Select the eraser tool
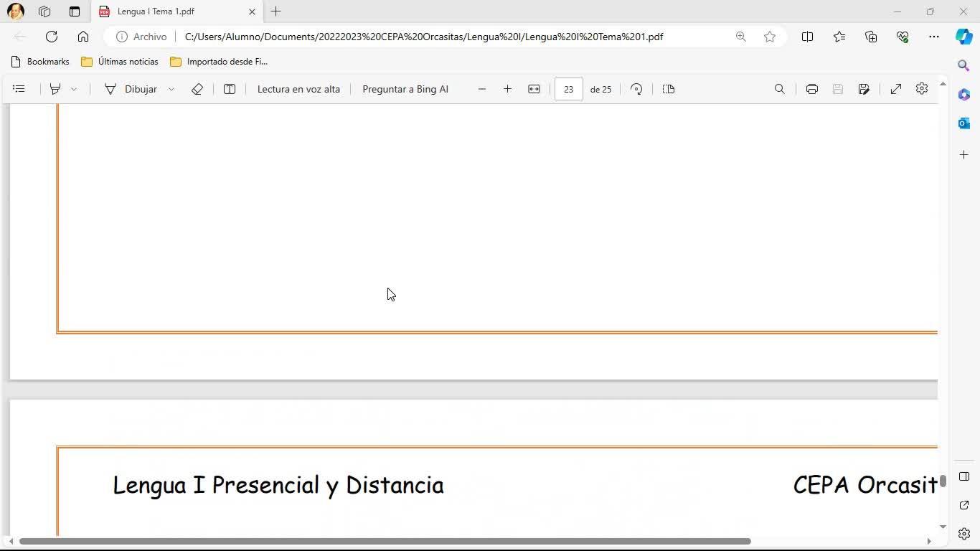980x551 pixels. pos(197,89)
